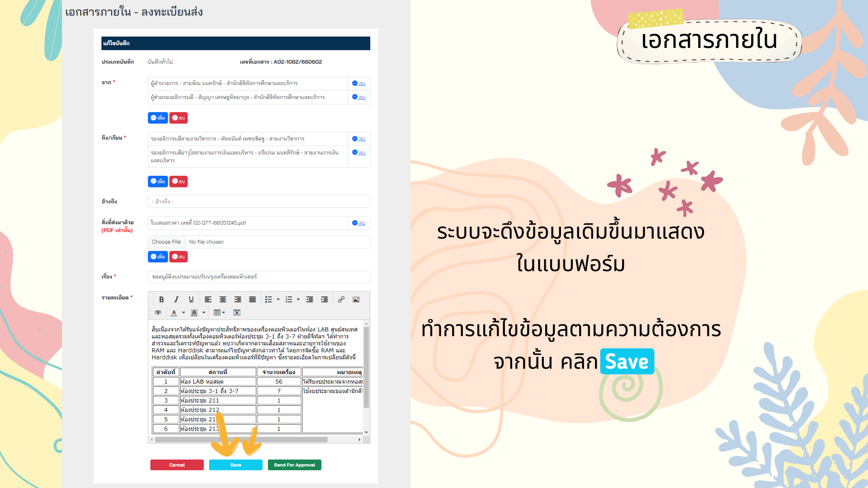Click the detail paragraph text in the editor

[x=255, y=343]
